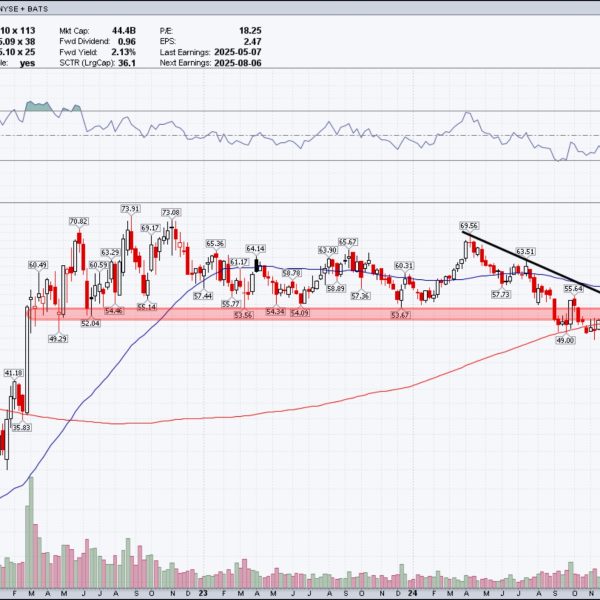Click the 58.78 price label
The image size is (600, 600).
[292, 273]
